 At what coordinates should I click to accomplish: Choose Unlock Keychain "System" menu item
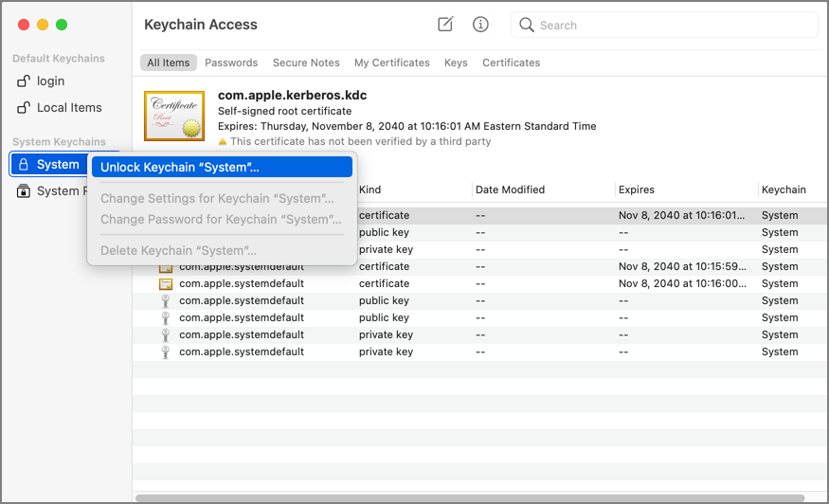click(222, 167)
